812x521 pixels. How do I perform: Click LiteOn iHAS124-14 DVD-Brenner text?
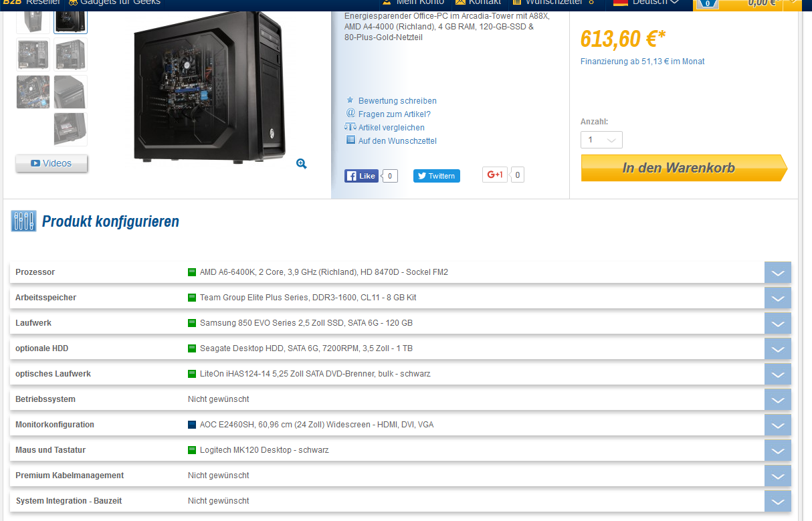click(x=315, y=374)
